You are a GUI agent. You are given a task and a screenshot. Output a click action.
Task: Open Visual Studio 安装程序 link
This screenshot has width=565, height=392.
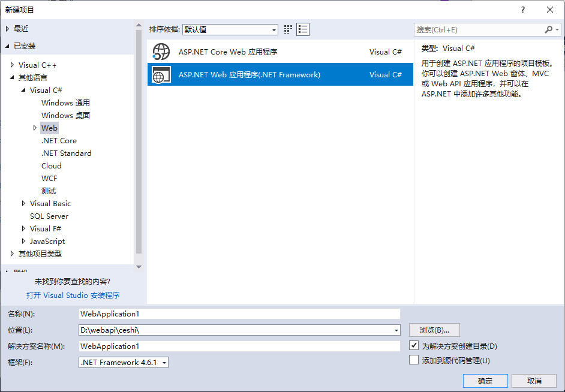[x=73, y=295]
